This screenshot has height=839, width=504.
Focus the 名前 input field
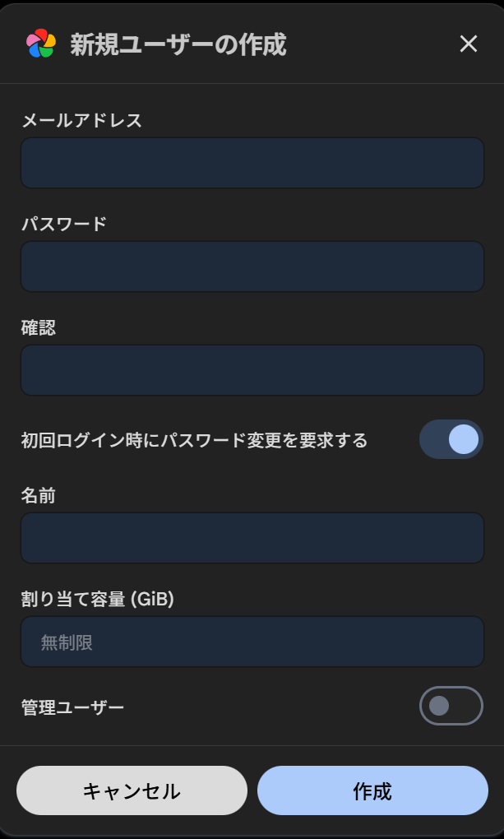[x=252, y=538]
